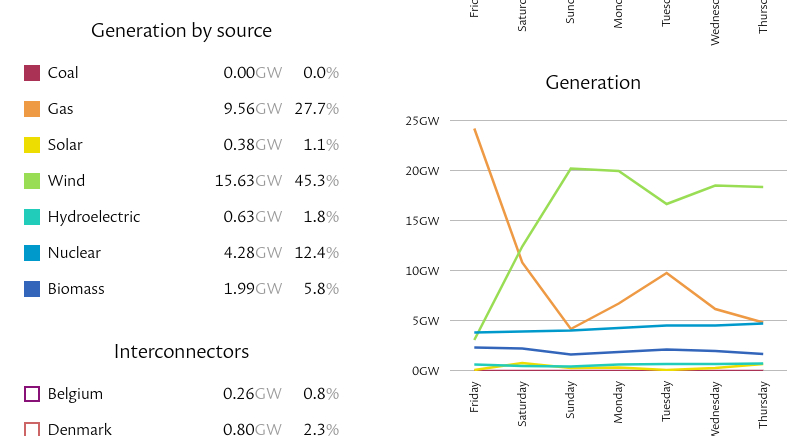
Task: Click the 25GW axis label
Action: (422, 121)
